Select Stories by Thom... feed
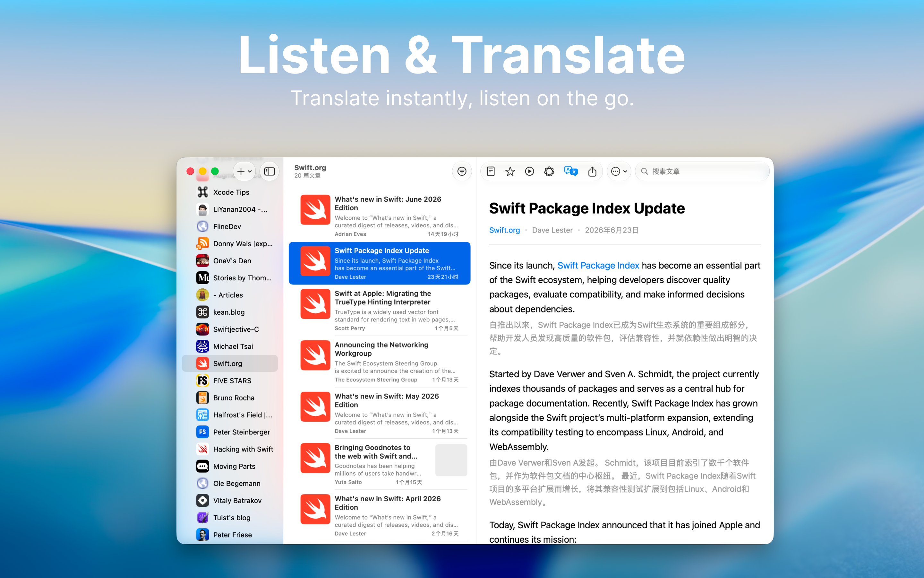The image size is (924, 578). (x=230, y=278)
